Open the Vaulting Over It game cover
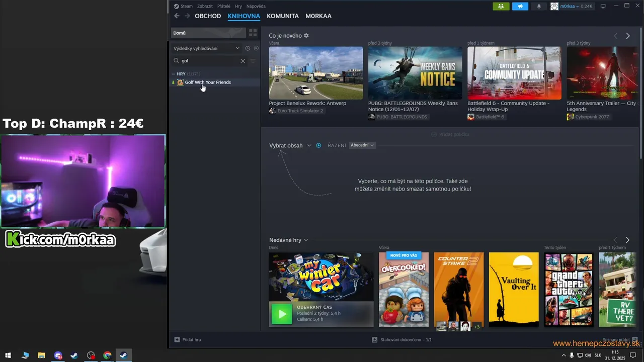The image size is (644, 362). tap(514, 290)
